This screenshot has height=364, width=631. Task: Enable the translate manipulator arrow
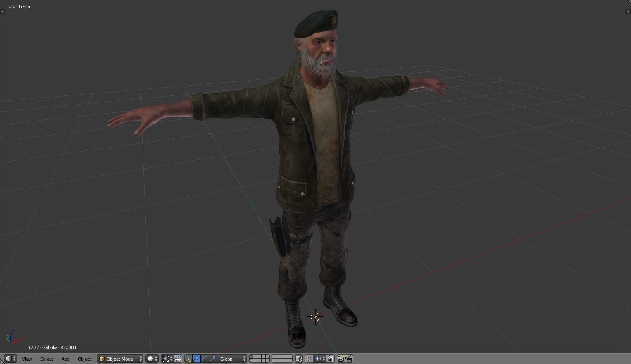(x=197, y=359)
